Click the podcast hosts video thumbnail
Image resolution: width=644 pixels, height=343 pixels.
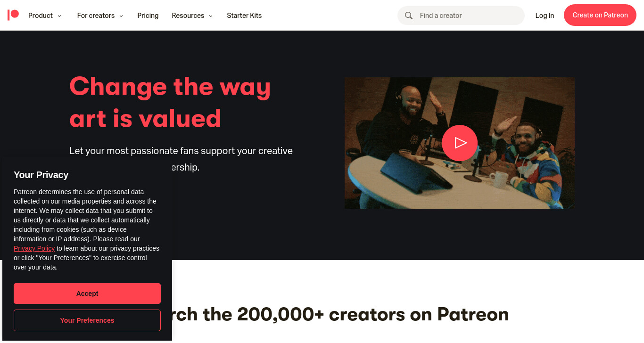pos(460,143)
